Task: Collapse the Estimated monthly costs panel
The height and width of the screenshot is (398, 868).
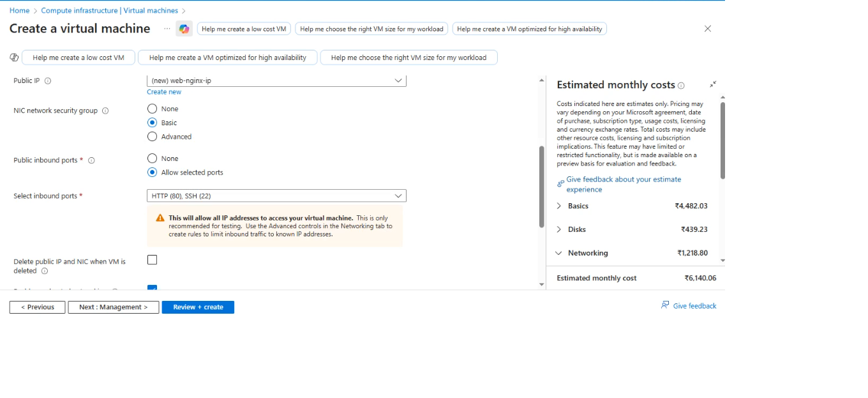Action: click(x=713, y=84)
